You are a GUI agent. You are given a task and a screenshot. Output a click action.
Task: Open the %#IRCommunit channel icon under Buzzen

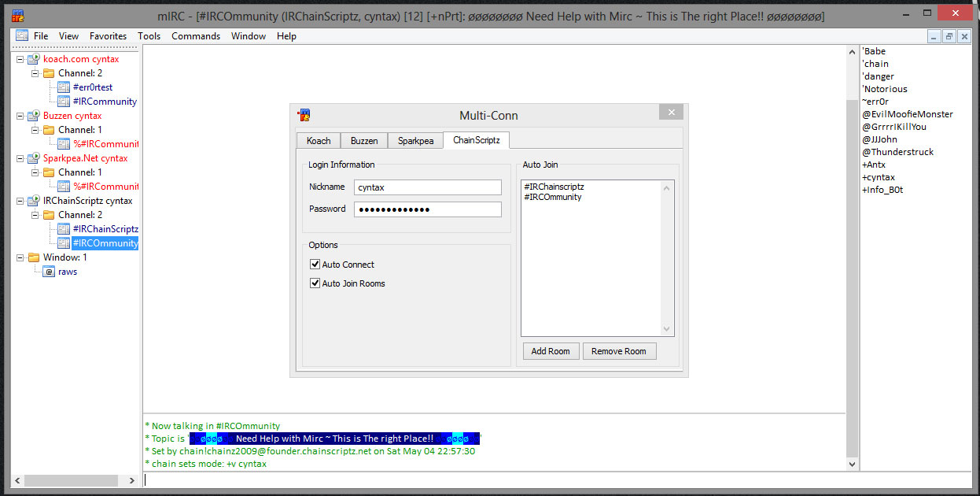tap(64, 144)
